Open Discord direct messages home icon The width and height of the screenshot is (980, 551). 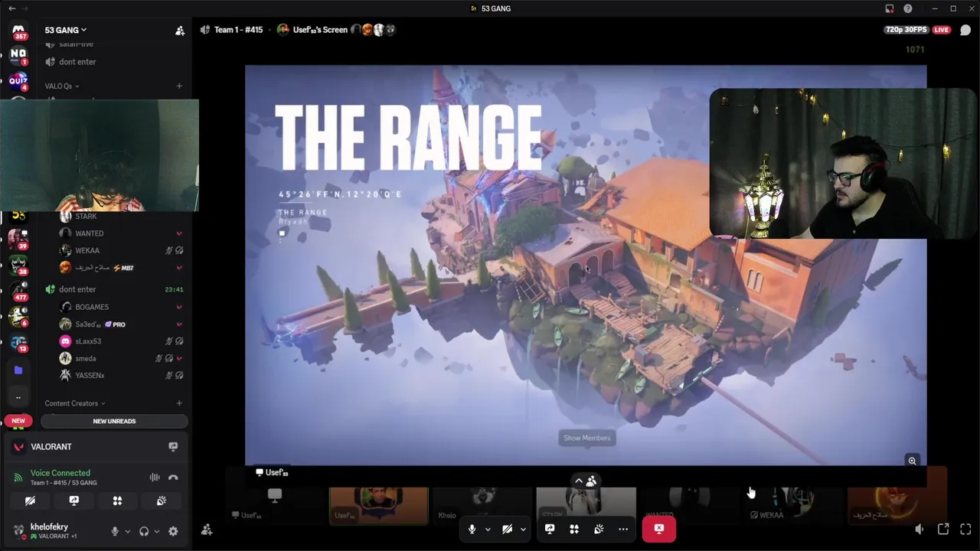[x=18, y=30]
